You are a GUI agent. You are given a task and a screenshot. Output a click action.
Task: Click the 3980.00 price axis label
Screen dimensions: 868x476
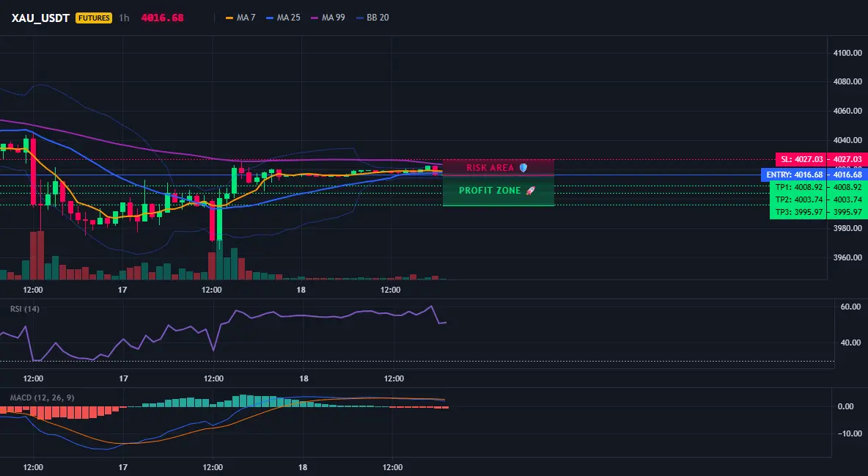coord(847,228)
